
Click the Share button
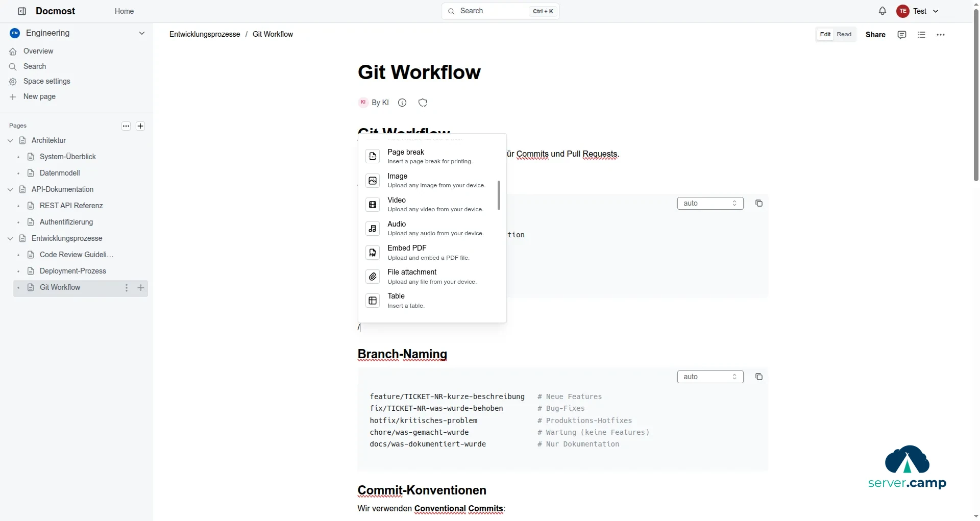[x=875, y=35]
